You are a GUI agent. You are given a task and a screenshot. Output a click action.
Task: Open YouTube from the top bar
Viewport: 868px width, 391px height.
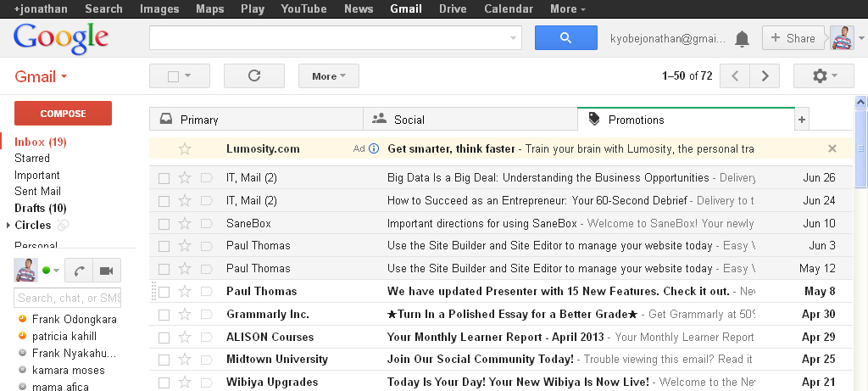tap(303, 8)
